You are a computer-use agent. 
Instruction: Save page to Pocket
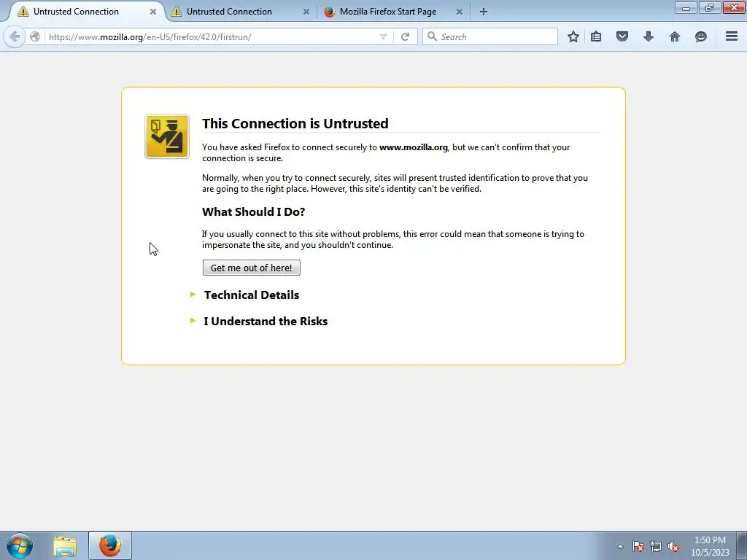pyautogui.click(x=622, y=36)
